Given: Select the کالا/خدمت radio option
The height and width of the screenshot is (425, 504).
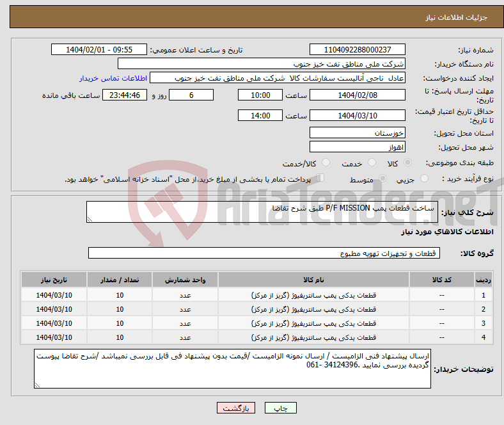Looking at the screenshot, I should tap(326, 163).
